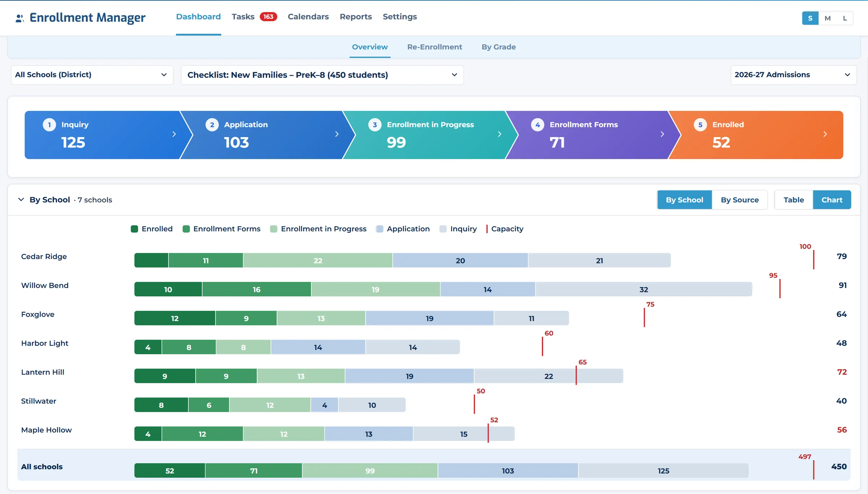Switch to the Re-Enrollment tab
The height and width of the screenshot is (494, 868).
coord(434,47)
